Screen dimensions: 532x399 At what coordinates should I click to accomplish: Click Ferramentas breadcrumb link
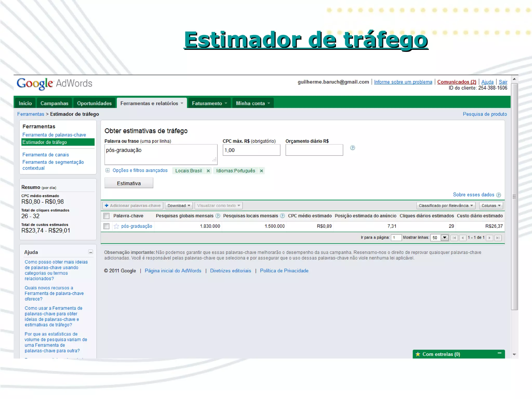pos(31,114)
